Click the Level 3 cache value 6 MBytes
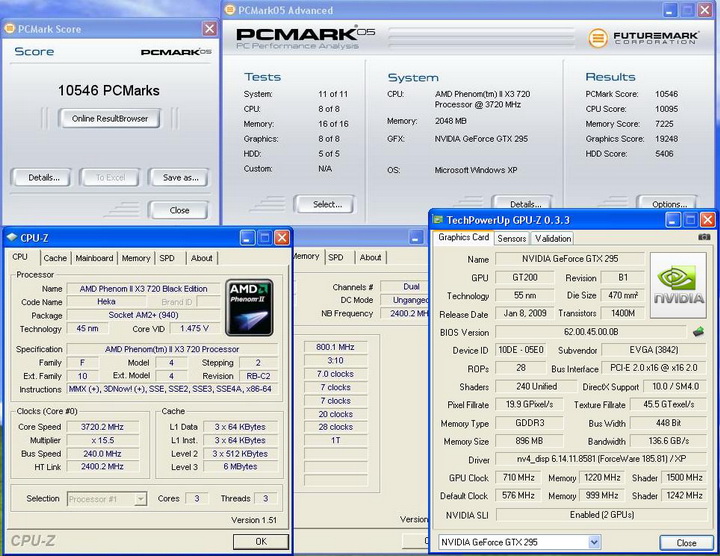720x556 pixels. [240, 466]
